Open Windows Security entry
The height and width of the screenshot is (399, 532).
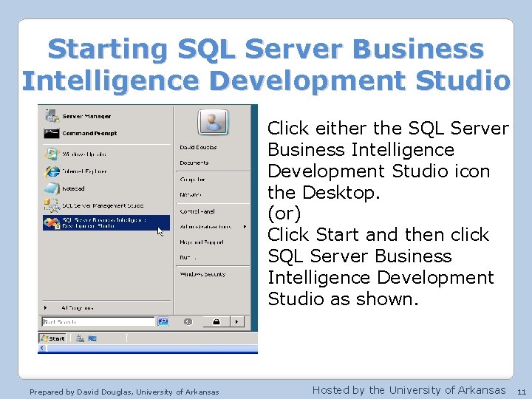click(x=202, y=274)
